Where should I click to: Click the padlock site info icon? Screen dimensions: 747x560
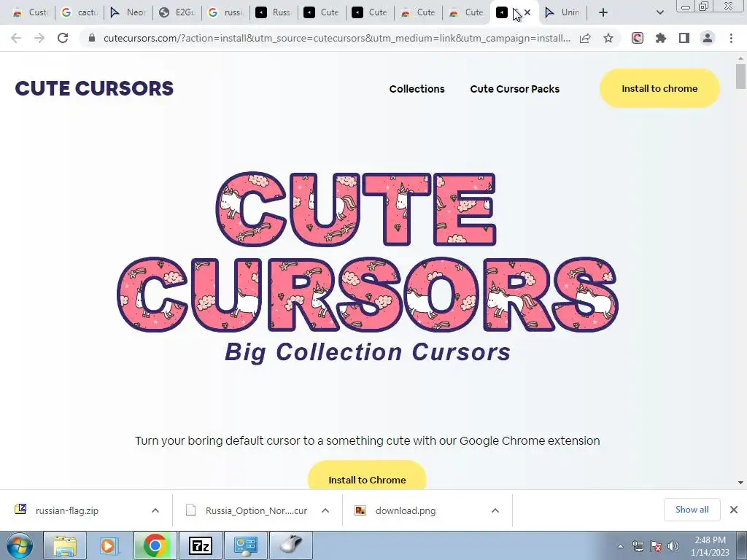click(x=92, y=38)
